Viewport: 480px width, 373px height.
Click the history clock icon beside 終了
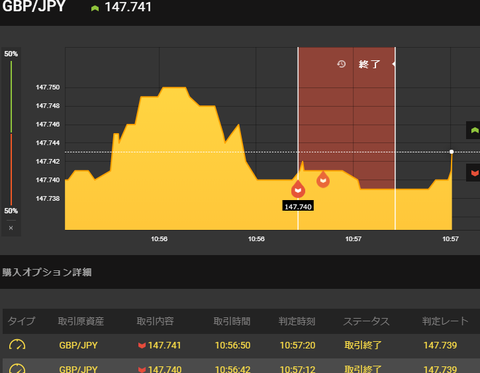click(341, 64)
